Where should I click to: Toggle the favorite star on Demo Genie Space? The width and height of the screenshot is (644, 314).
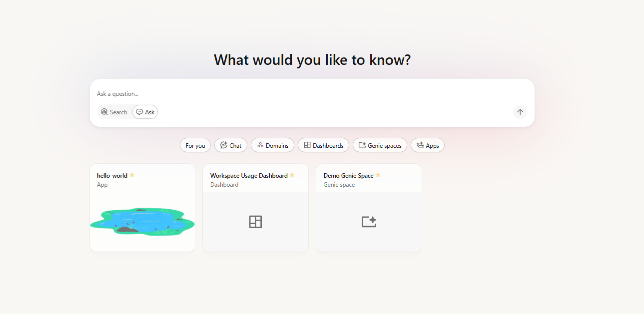coord(378,175)
